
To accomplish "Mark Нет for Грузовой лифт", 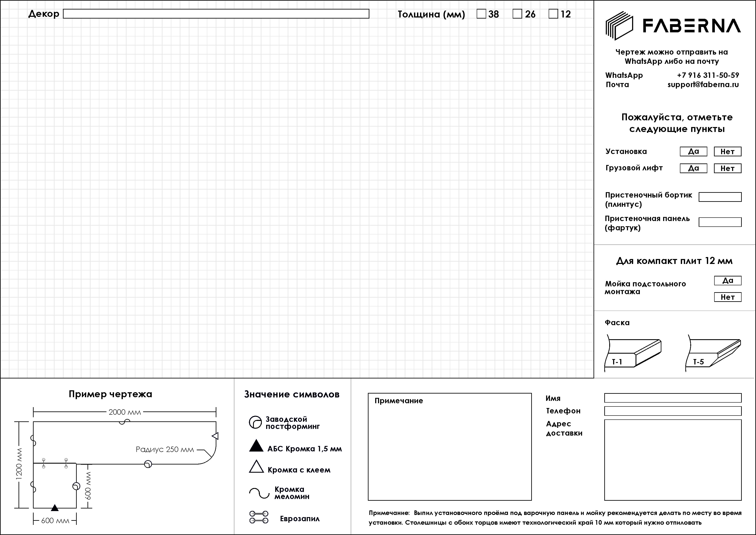I will 728,168.
